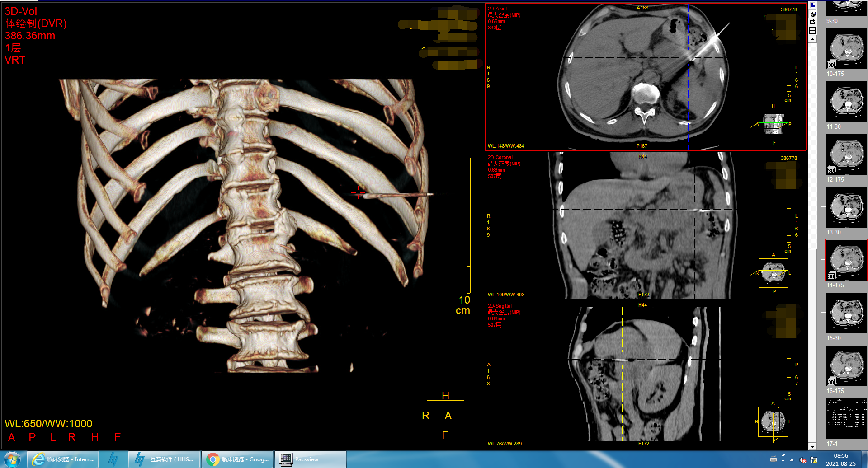The height and width of the screenshot is (468, 868).
Task: Open series thumbnail 11-30
Action: [846, 102]
